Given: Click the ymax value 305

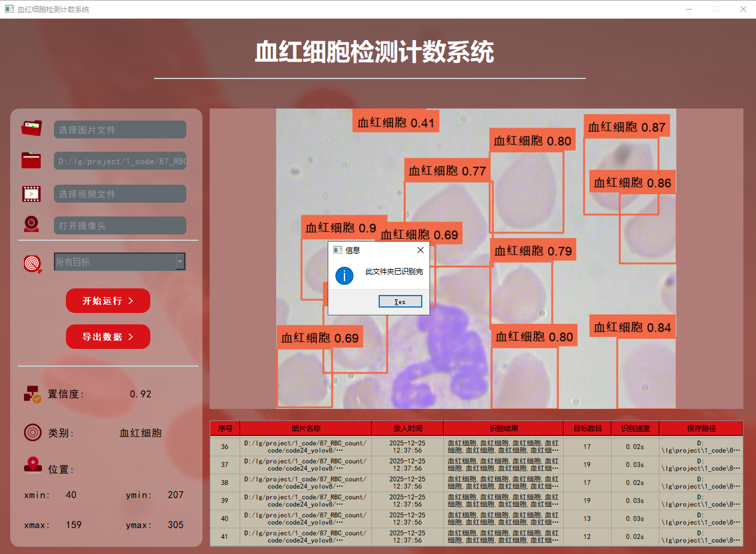Looking at the screenshot, I should (x=176, y=525).
